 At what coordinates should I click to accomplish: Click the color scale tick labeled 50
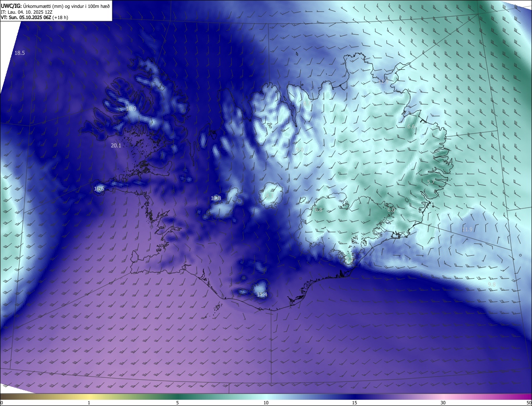(529, 403)
